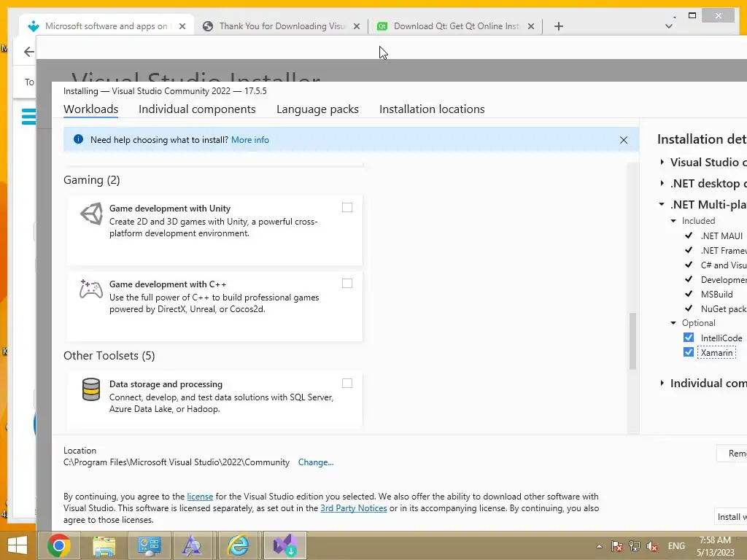The width and height of the screenshot is (747, 560).
Task: Click the action center flag tray icon
Action: point(617,546)
